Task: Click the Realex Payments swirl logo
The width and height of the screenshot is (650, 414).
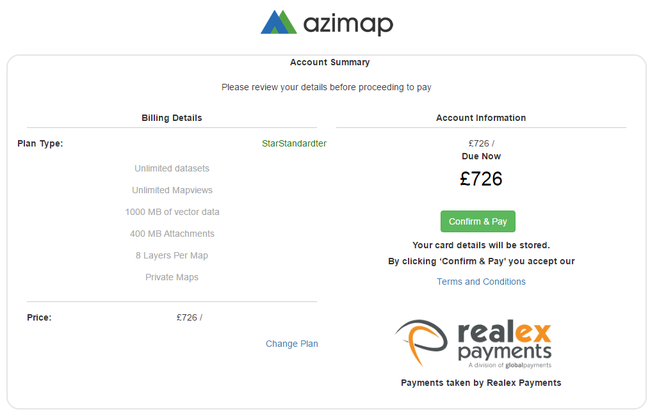Action: tap(422, 343)
